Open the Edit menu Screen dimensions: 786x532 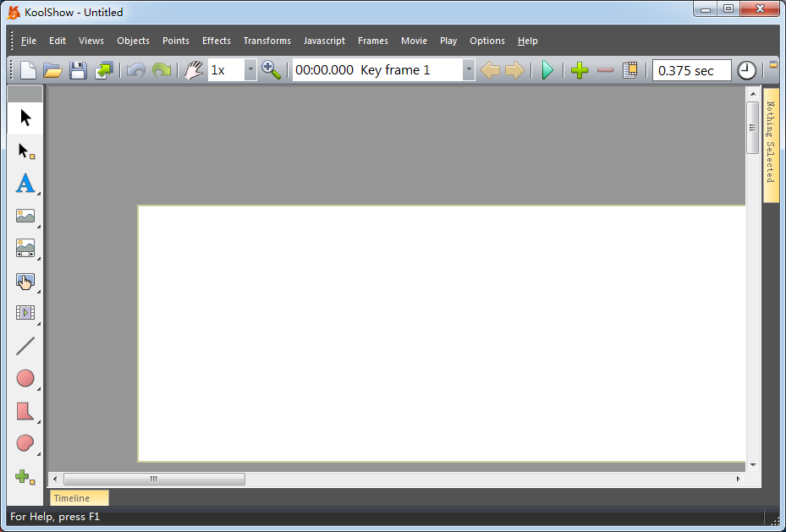pyautogui.click(x=58, y=41)
